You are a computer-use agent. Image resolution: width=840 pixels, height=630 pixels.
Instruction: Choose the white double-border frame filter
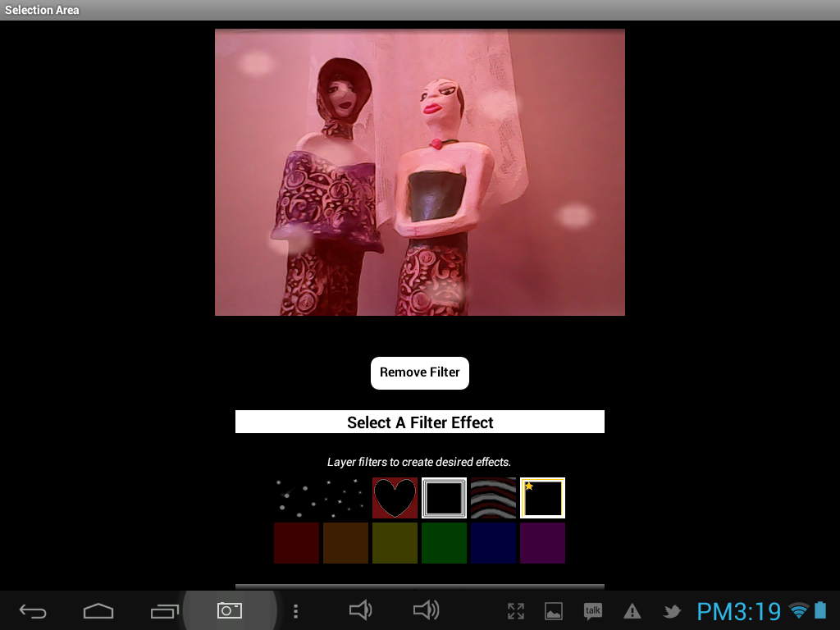(444, 498)
